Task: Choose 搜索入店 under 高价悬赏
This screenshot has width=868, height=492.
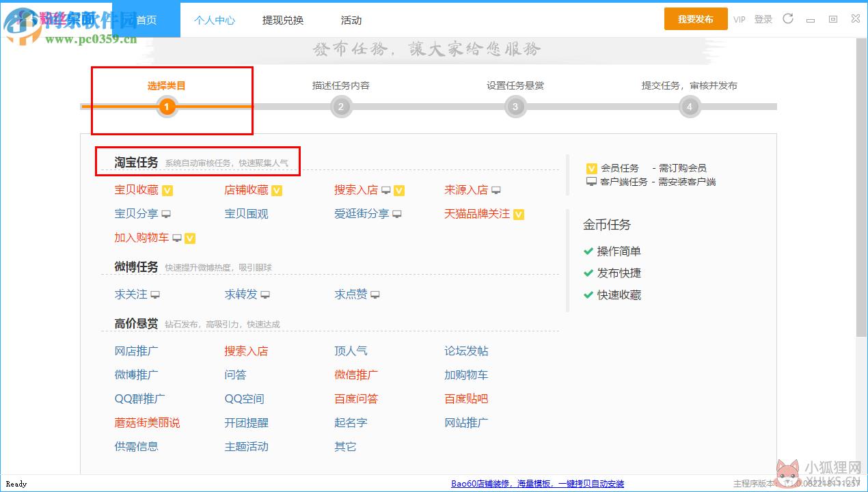Action: [246, 351]
